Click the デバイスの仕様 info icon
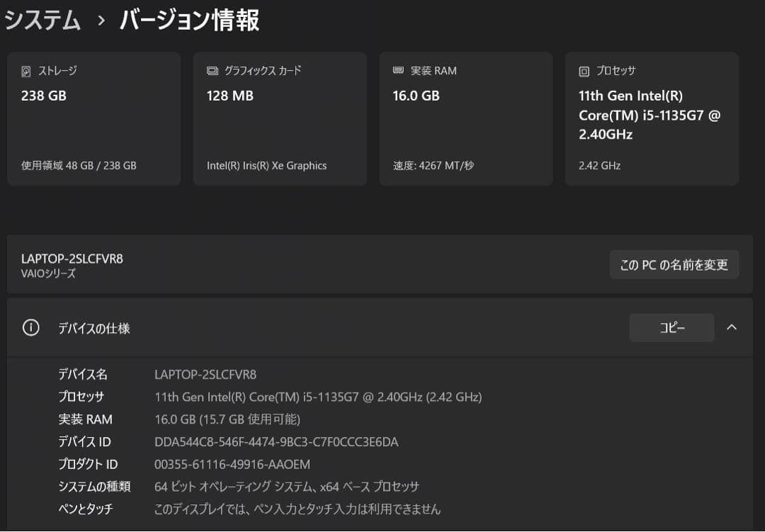Viewport: 765px width, 532px height. (30, 327)
